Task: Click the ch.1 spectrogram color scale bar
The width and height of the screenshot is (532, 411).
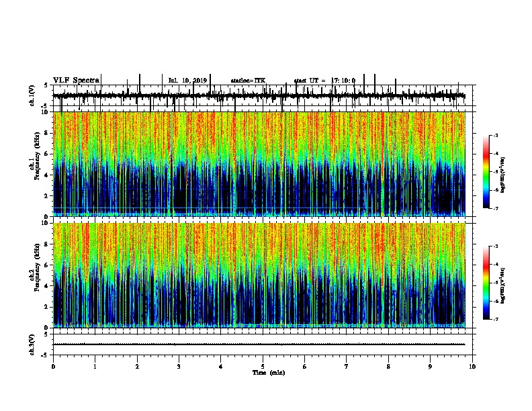Action: 486,172
